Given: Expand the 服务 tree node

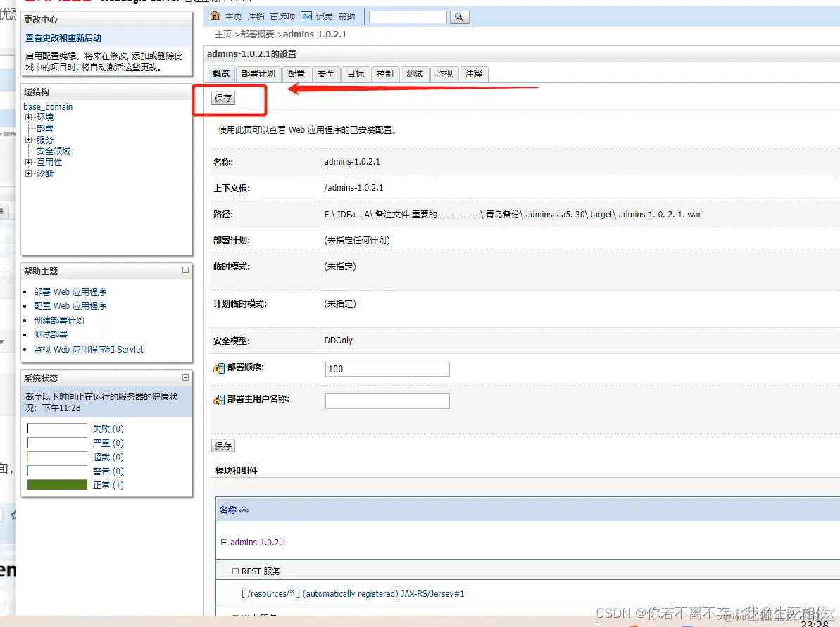Looking at the screenshot, I should click(x=28, y=139).
